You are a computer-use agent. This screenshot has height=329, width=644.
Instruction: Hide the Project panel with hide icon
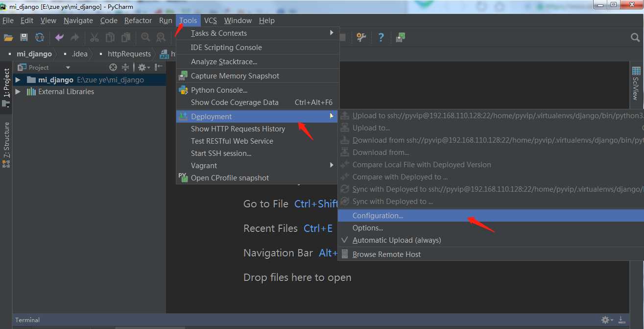coord(159,67)
